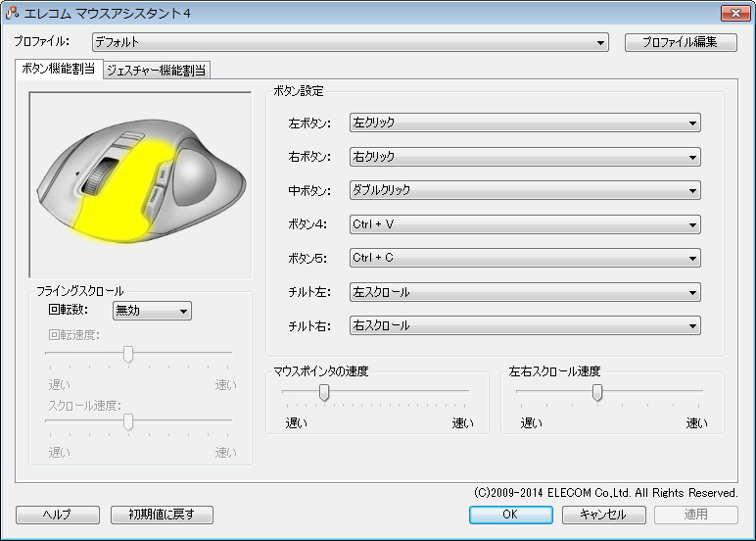Viewport: 756px width, 541px height.
Task: Click the ヘルプ button
Action: click(58, 515)
